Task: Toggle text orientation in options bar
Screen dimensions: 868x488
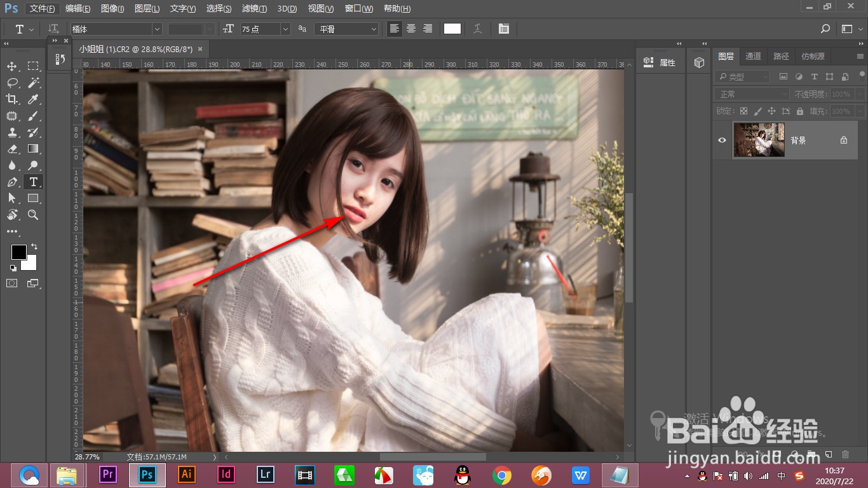Action: pos(54,29)
